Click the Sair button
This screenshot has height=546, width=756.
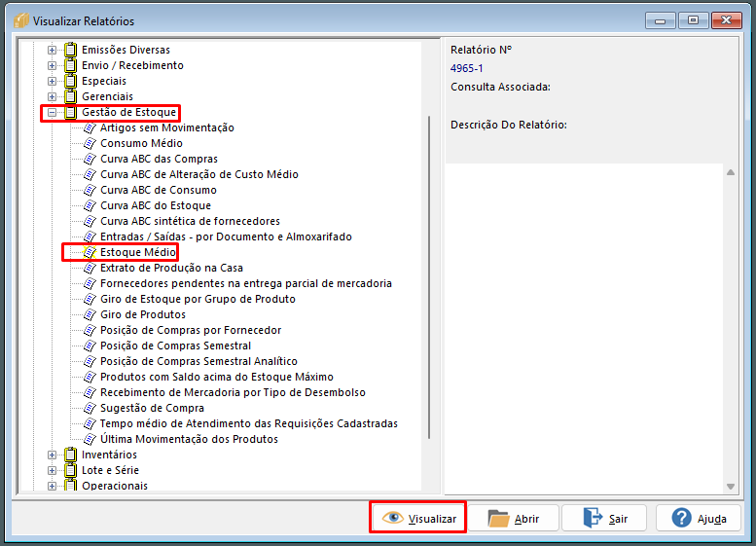(x=604, y=518)
